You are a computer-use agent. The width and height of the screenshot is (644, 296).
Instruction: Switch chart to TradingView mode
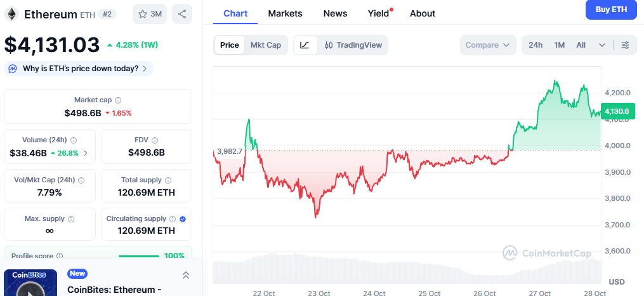click(x=353, y=45)
